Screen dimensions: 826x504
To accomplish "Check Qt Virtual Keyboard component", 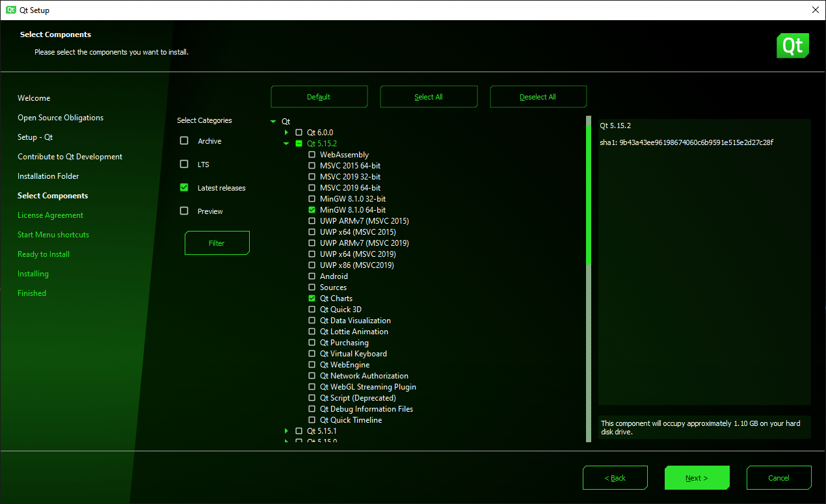I will tap(312, 354).
